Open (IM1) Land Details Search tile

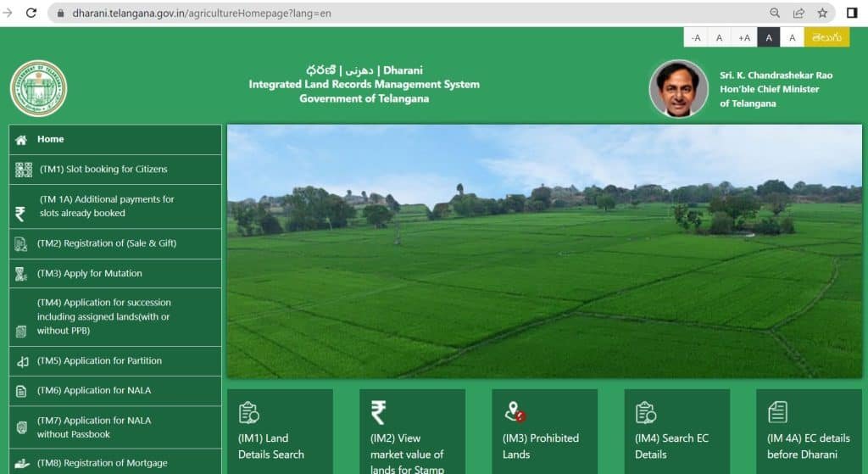point(280,432)
